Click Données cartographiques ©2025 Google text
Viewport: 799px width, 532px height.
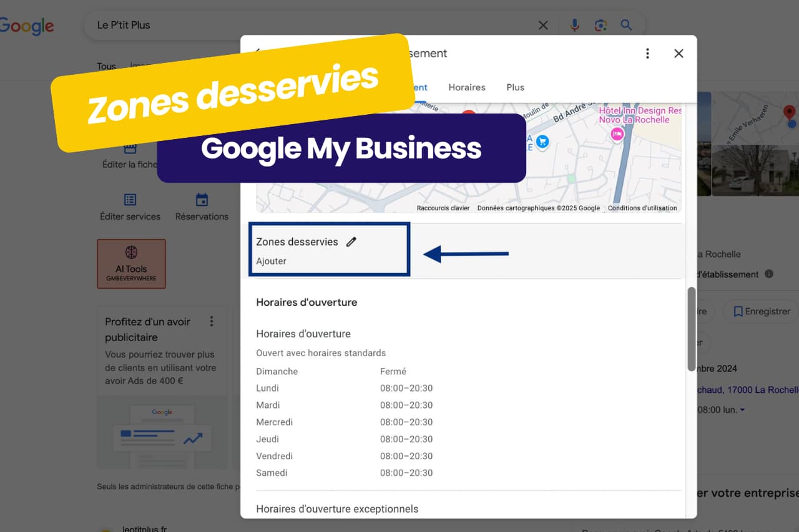(x=539, y=208)
